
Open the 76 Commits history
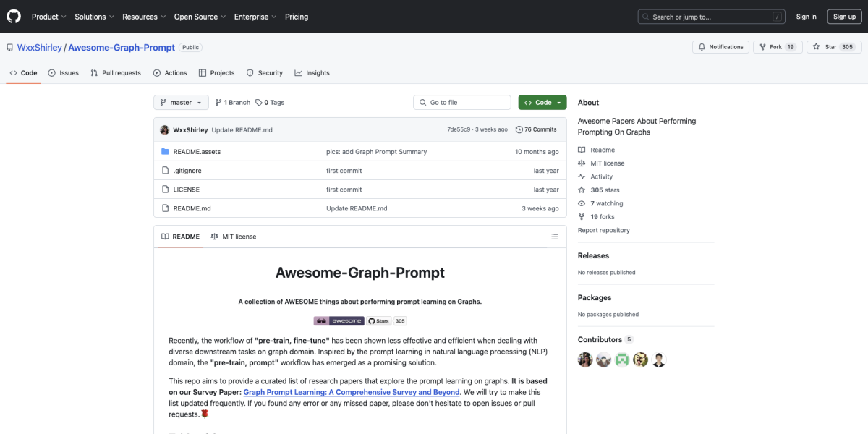pos(536,129)
